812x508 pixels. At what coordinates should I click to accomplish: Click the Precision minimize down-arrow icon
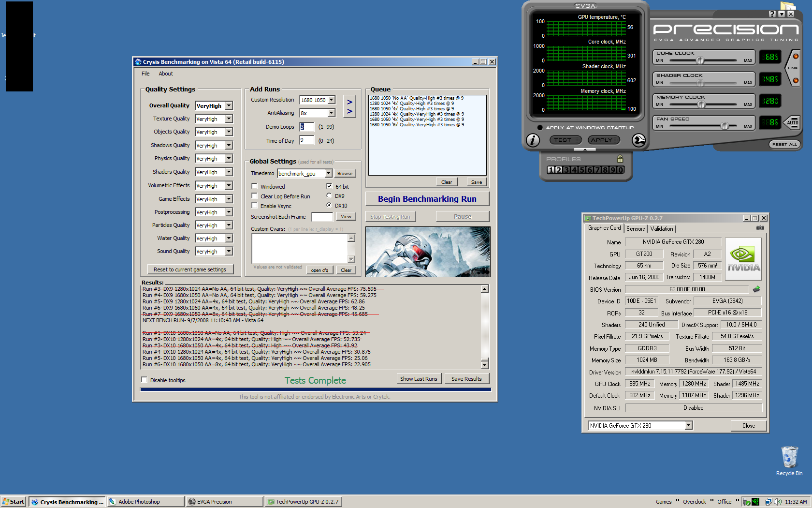(x=782, y=14)
